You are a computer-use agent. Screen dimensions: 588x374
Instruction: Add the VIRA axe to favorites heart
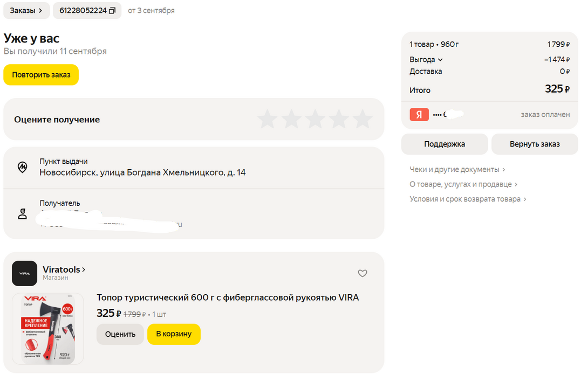tap(363, 273)
